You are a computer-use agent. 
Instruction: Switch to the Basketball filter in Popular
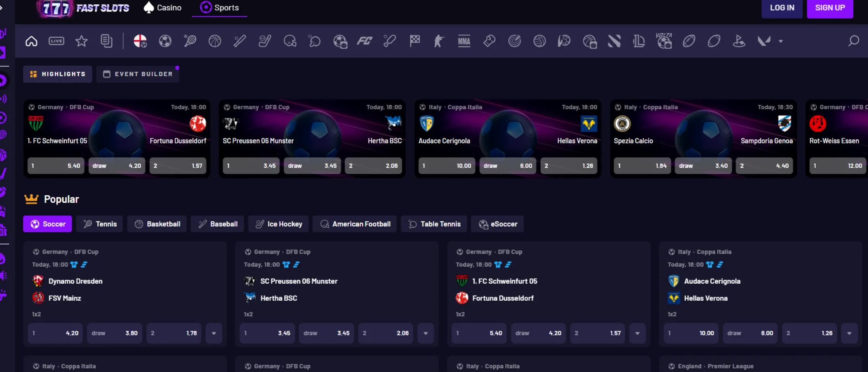pyautogui.click(x=157, y=224)
